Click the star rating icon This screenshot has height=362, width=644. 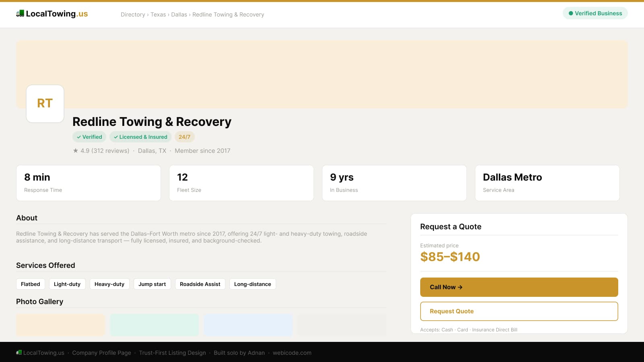[75, 150]
